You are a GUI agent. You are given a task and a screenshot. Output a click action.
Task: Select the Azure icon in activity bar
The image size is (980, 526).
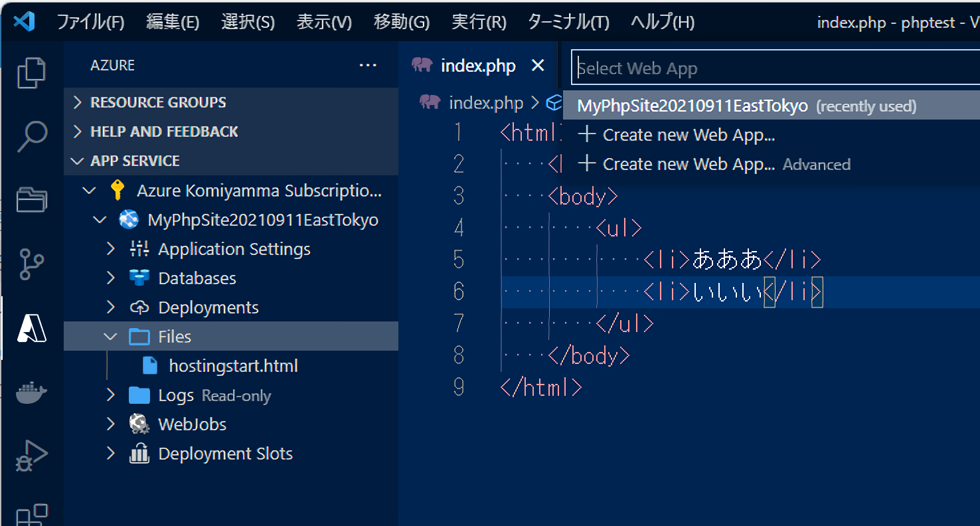(x=32, y=327)
